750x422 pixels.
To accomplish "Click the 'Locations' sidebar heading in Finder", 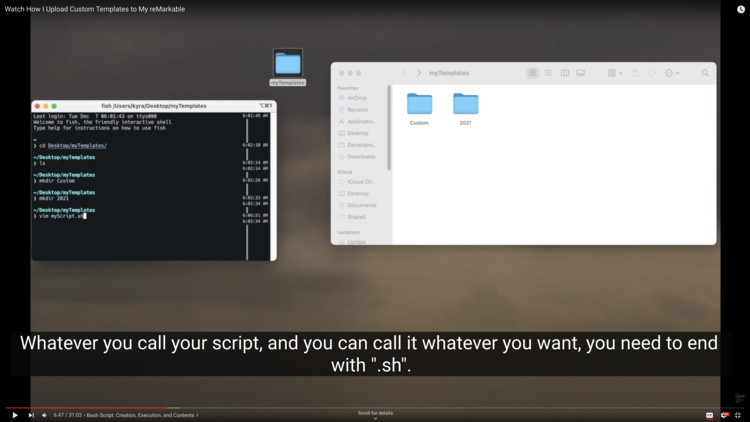I will pos(348,232).
